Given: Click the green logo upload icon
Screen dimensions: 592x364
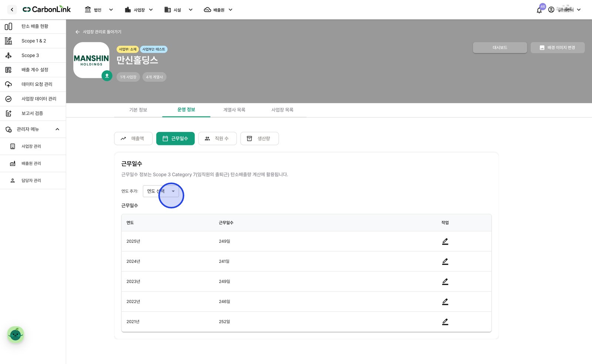Looking at the screenshot, I should [x=107, y=76].
